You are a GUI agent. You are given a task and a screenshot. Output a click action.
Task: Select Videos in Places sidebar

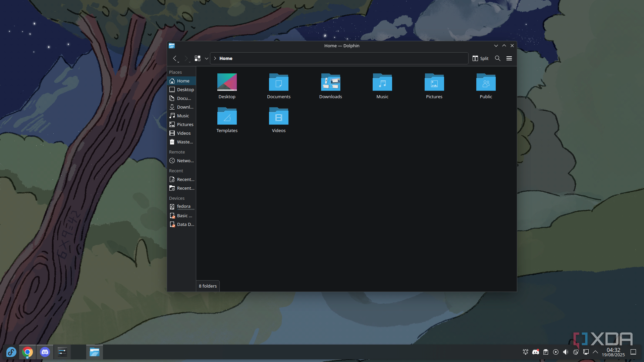point(181,133)
